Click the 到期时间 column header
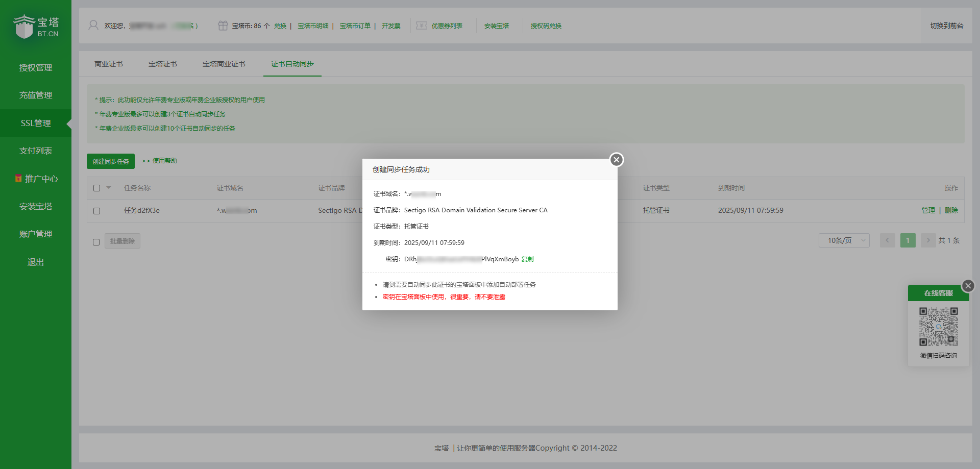 [731, 188]
